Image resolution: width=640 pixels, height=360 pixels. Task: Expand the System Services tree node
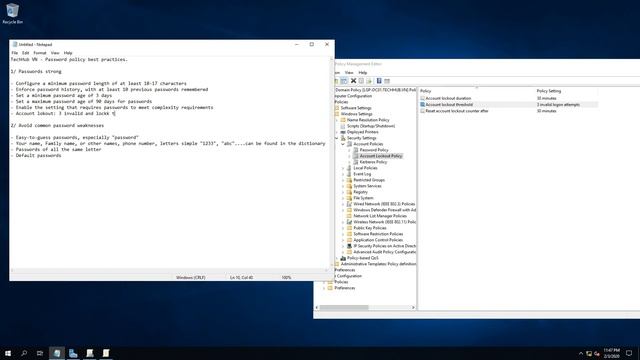[x=343, y=186]
